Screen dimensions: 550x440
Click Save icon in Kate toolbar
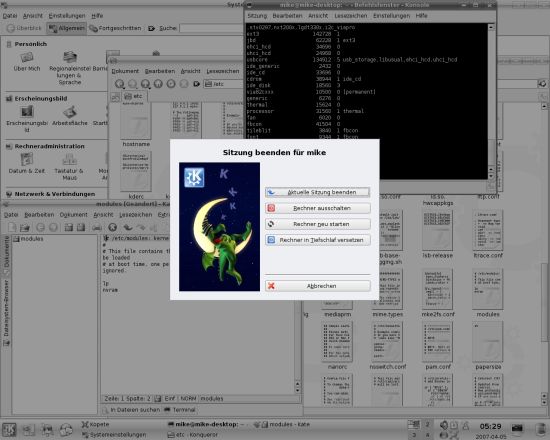[68, 227]
